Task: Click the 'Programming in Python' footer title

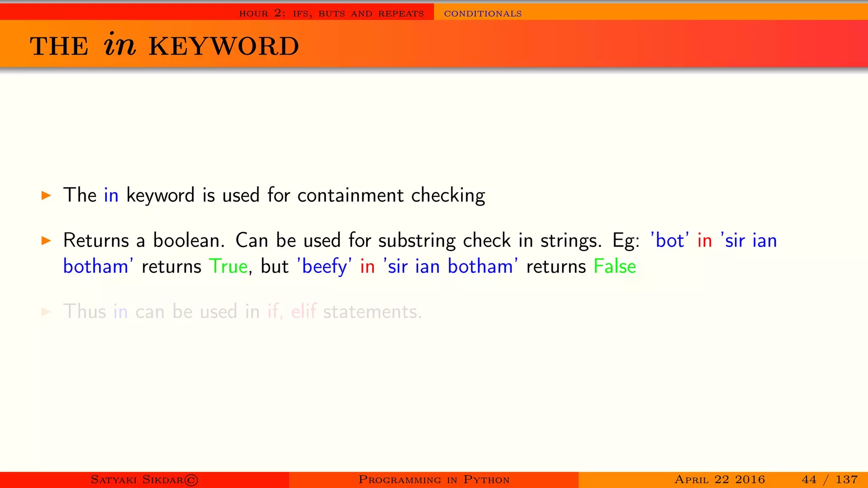Action: 434,480
